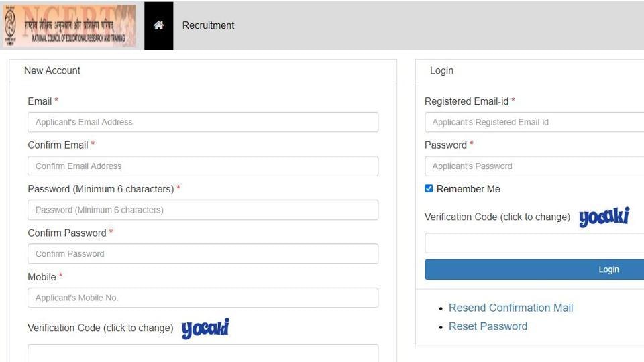
Task: Open Resend Confirmation Mail link
Action: click(x=511, y=308)
